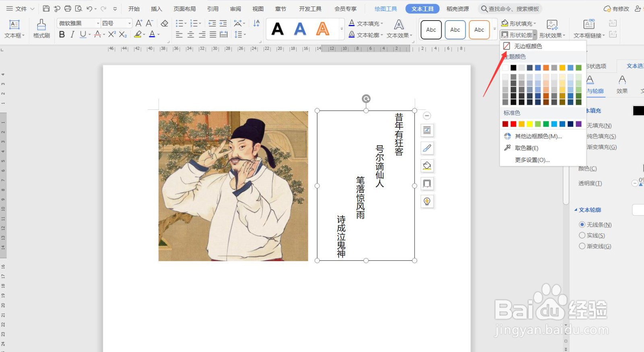This screenshot has height=352, width=644.
Task: Apply the black A text style preset
Action: pos(278,29)
